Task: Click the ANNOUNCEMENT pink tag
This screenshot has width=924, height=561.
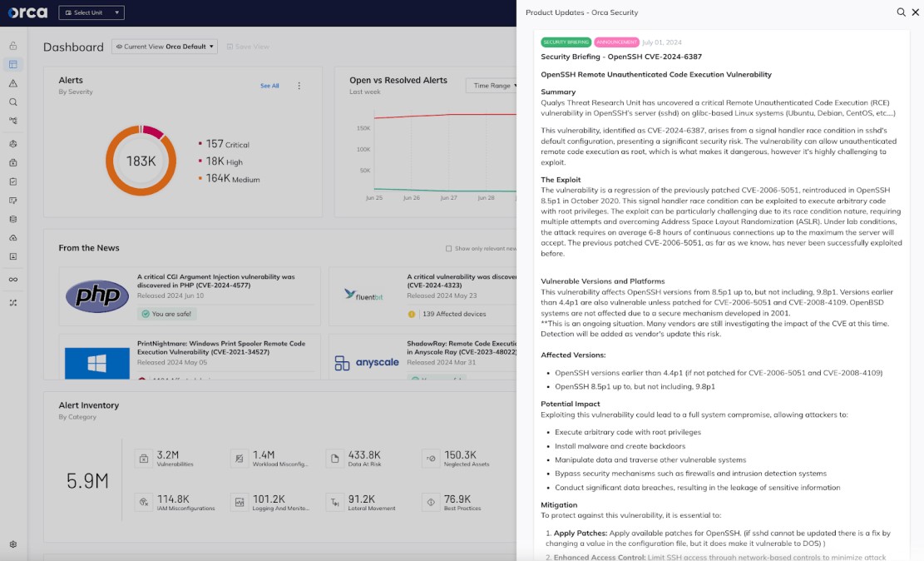Action: [x=616, y=42]
